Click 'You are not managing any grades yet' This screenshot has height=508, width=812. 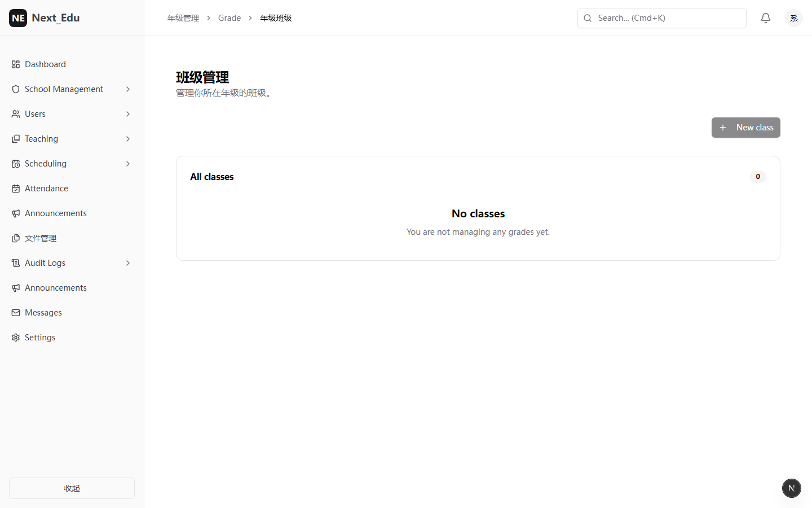tap(478, 232)
